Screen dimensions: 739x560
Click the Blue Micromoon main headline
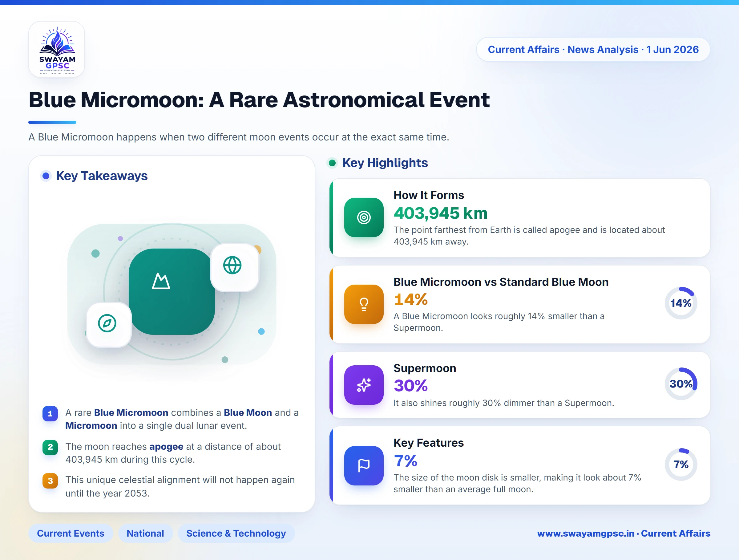coord(259,100)
